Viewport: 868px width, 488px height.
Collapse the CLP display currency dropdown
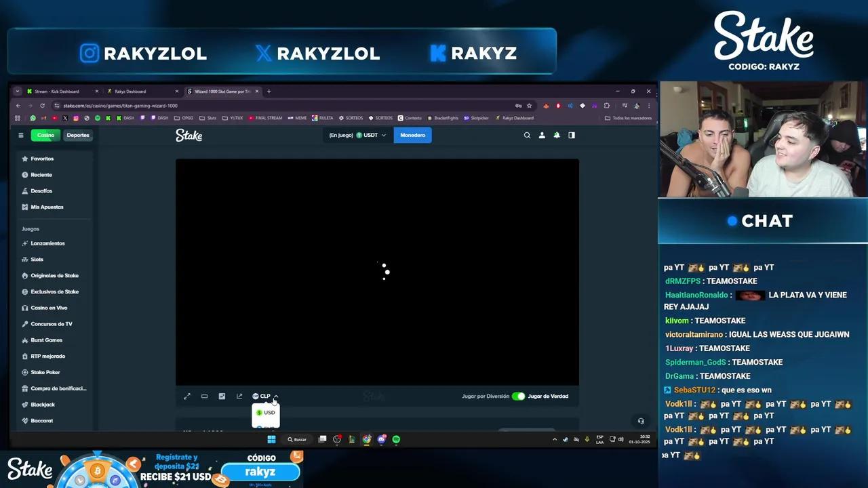click(x=265, y=396)
